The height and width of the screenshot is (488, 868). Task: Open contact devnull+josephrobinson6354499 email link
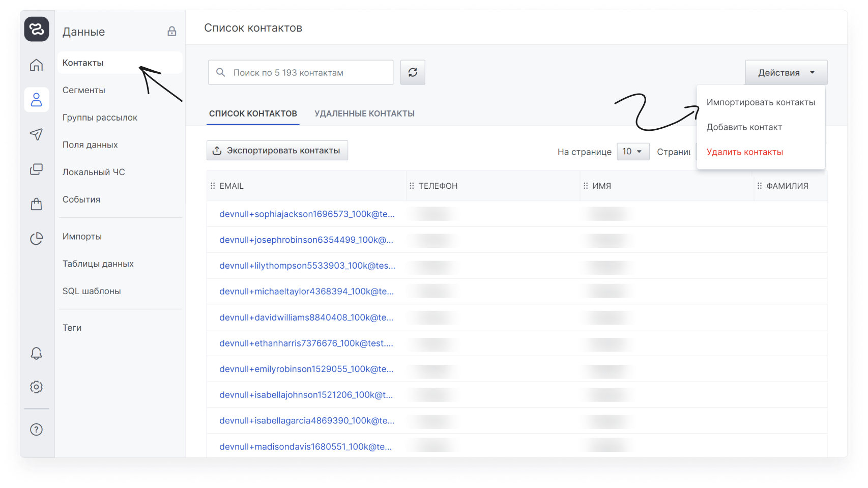306,240
